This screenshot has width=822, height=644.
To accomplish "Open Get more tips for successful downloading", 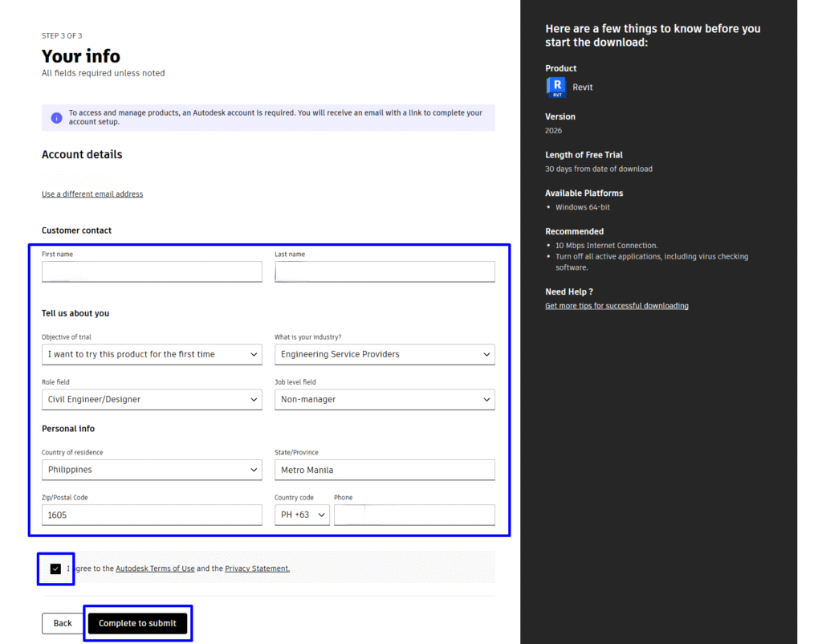I will 616,306.
